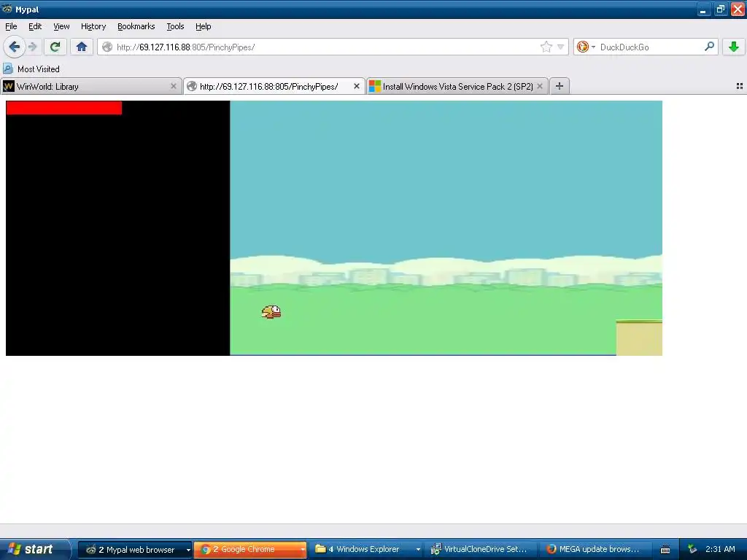Open the green Downloads arrow button

(x=734, y=47)
